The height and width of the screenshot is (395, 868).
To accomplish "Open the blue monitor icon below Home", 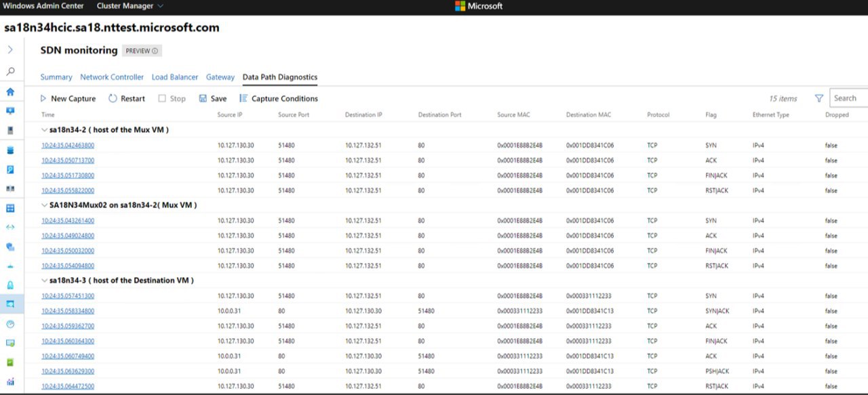I will click(10, 110).
